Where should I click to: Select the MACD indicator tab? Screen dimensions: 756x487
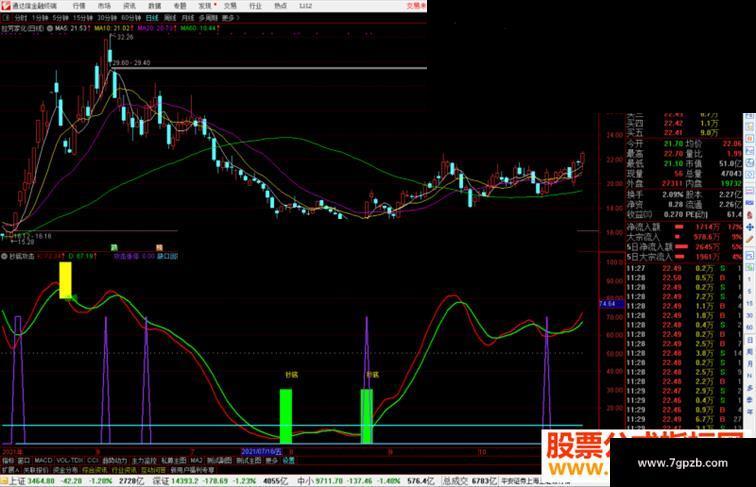coord(43,460)
